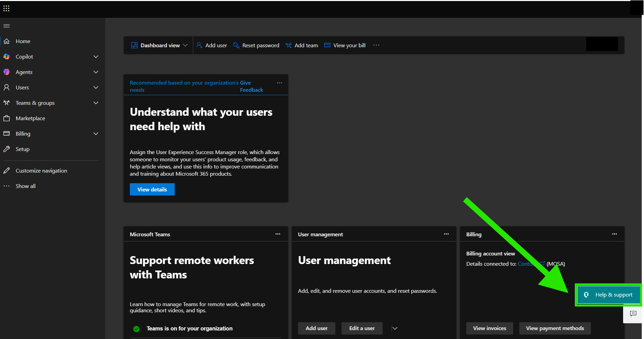Open more options on Billing card

(x=615, y=234)
